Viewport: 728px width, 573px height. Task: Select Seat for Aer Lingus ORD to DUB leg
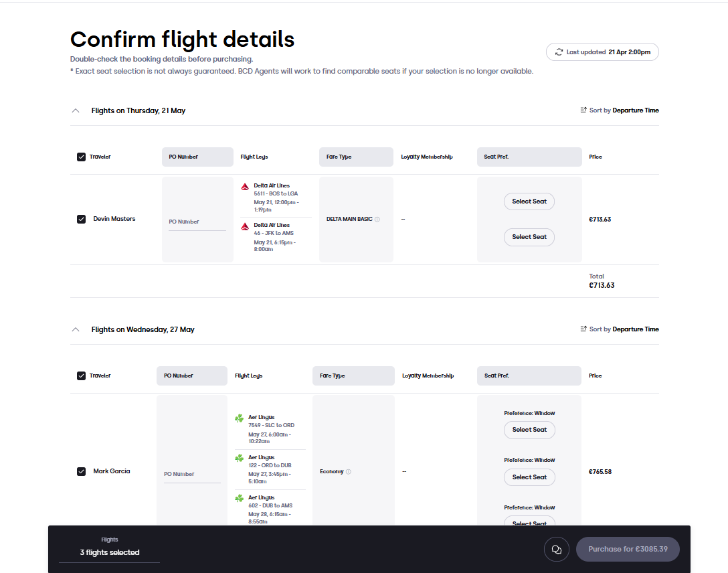coord(529,477)
